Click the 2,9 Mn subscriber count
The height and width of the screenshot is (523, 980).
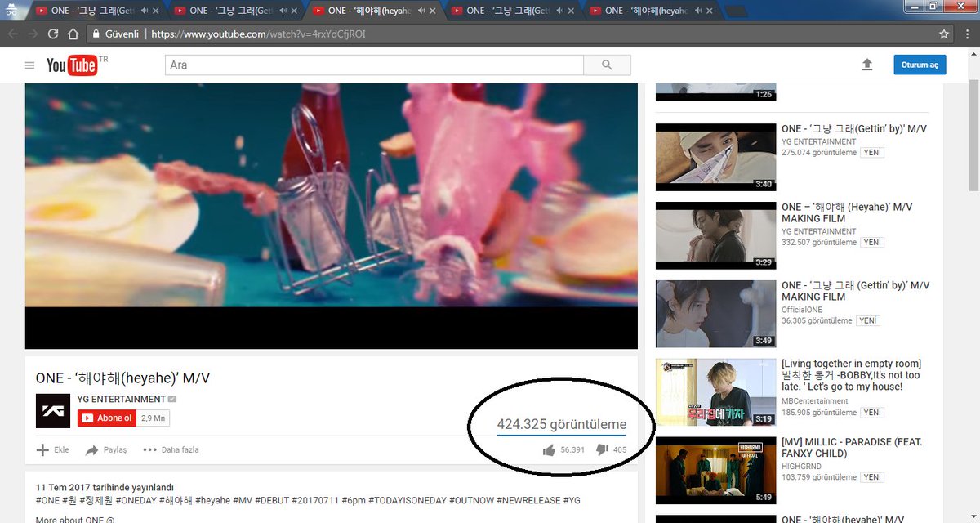[153, 418]
